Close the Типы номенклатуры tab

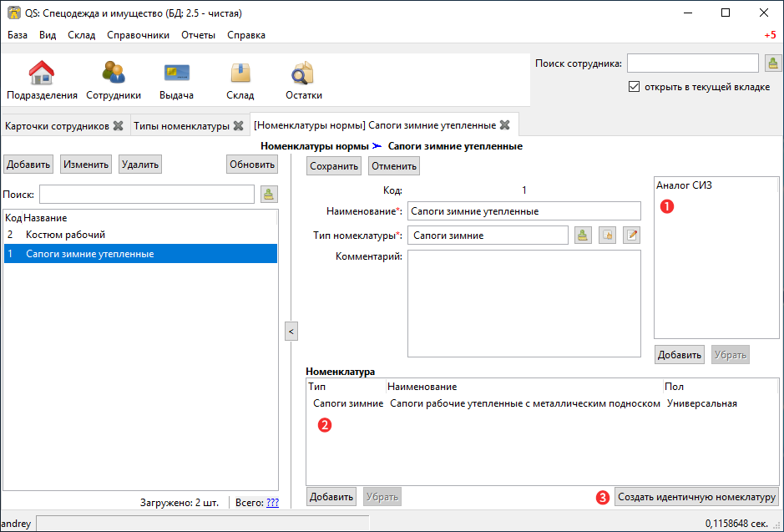pyautogui.click(x=239, y=125)
